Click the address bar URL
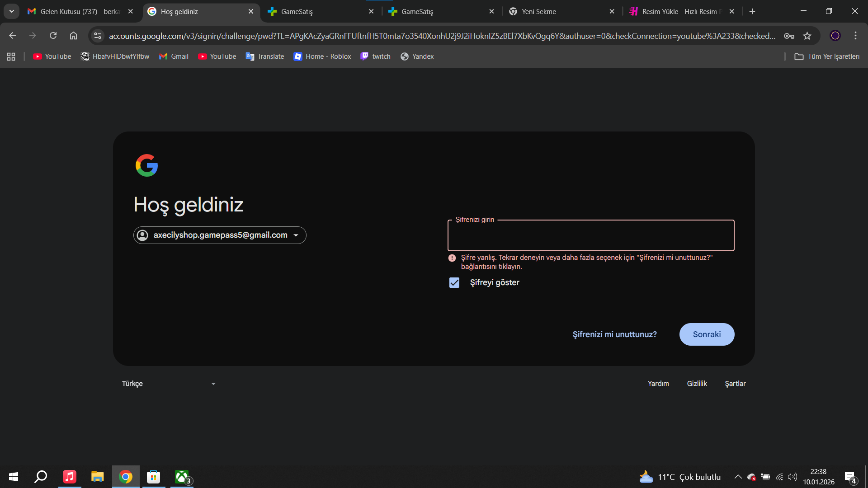Viewport: 868px width, 488px height. [442, 36]
